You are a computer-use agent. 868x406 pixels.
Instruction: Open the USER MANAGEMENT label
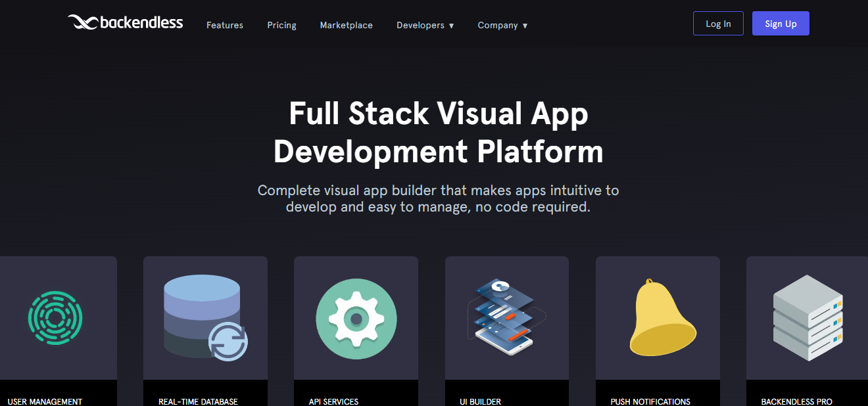(45, 401)
